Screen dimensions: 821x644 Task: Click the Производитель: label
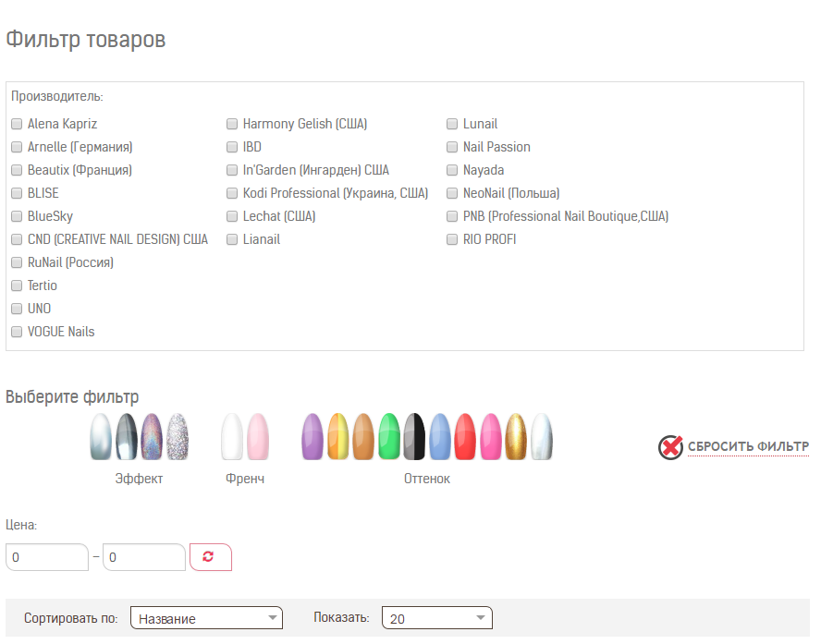coord(57,96)
